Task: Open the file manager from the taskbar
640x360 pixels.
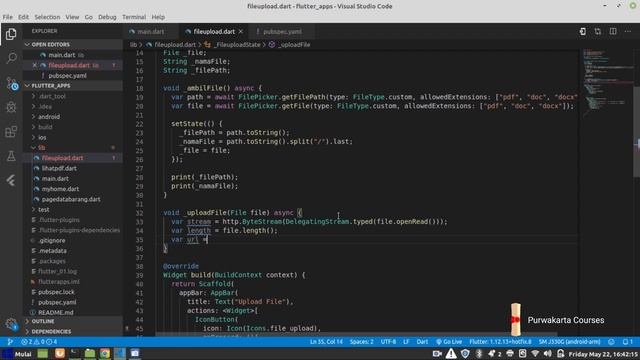Action: point(90,353)
